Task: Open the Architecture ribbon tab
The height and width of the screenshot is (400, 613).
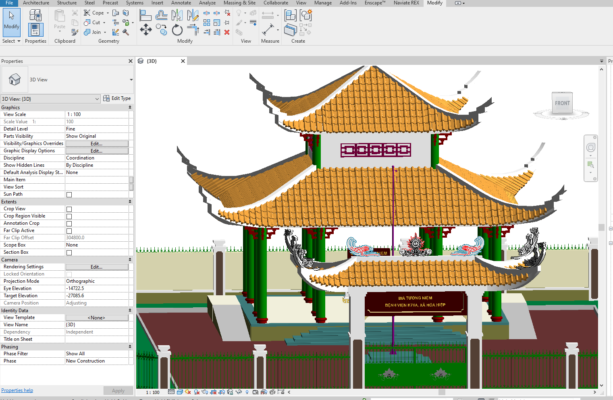Action: coord(35,4)
